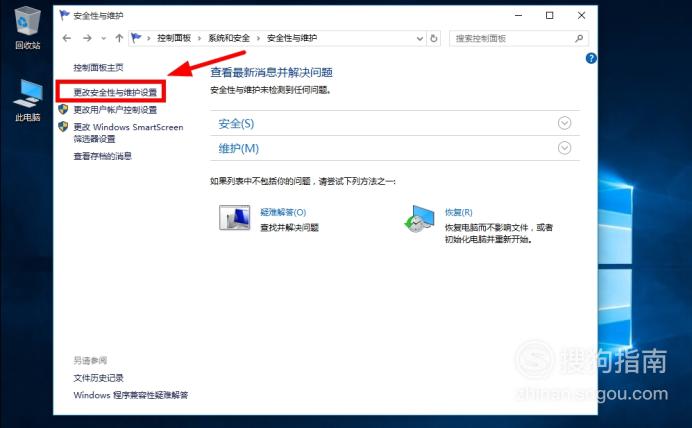The image size is (692, 428).
Task: Click the 安全(S) section heading
Action: coord(236,124)
